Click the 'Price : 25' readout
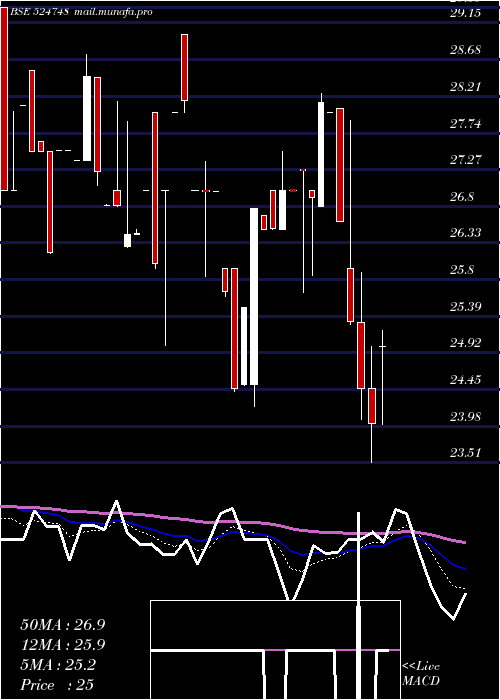 click(57, 685)
